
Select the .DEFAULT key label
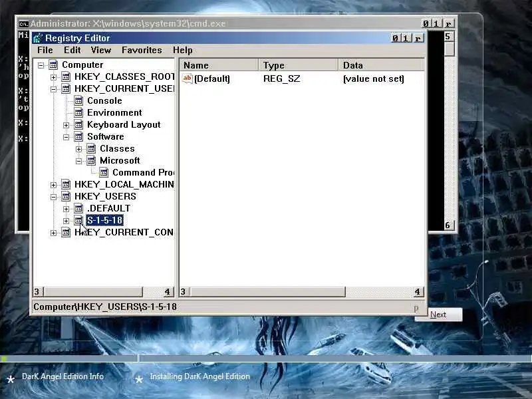pyautogui.click(x=108, y=208)
